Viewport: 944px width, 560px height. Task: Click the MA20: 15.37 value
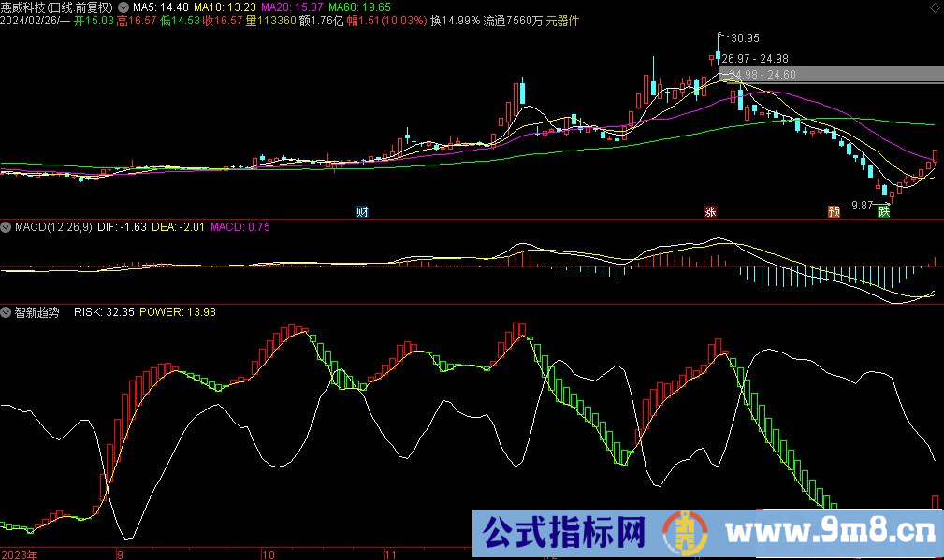tap(292, 7)
